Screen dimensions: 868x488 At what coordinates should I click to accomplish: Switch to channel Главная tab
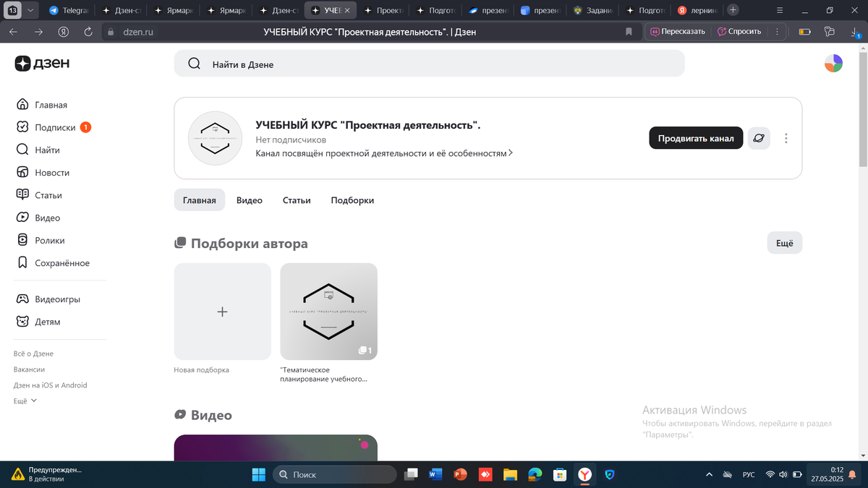pos(199,200)
